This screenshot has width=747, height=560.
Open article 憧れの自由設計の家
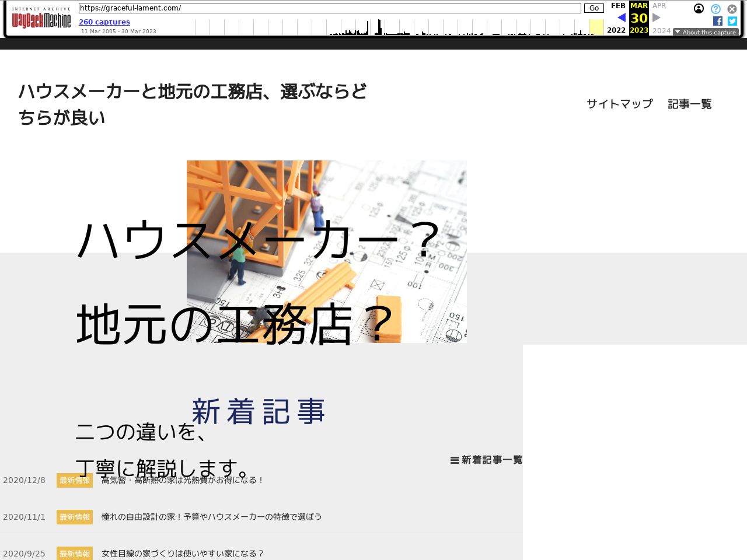click(x=211, y=517)
